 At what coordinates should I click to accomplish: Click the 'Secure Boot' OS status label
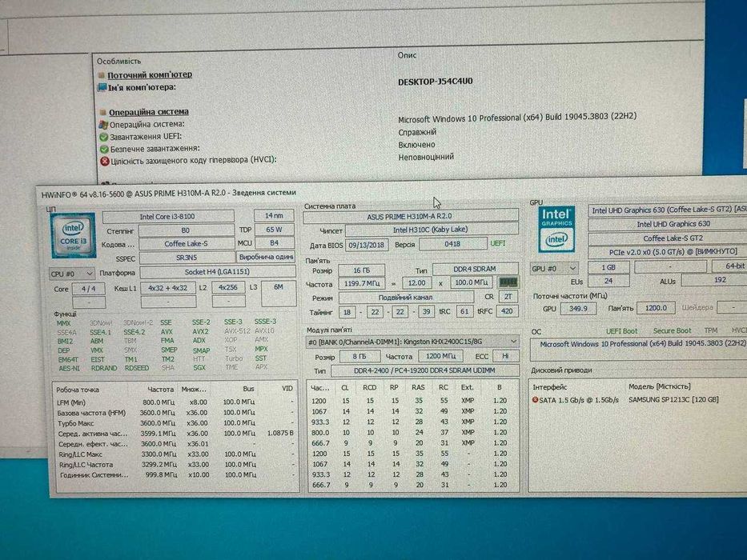tap(673, 330)
